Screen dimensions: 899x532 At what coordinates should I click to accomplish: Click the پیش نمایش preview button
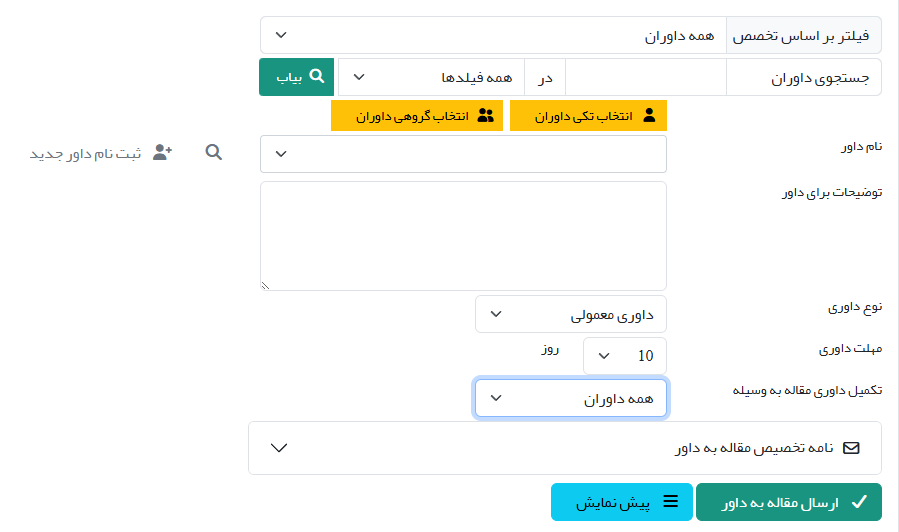(621, 502)
